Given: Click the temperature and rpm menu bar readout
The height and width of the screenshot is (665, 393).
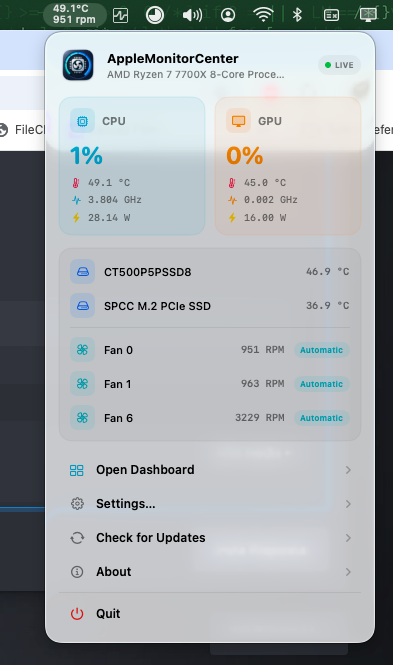Looking at the screenshot, I should tap(74, 14).
